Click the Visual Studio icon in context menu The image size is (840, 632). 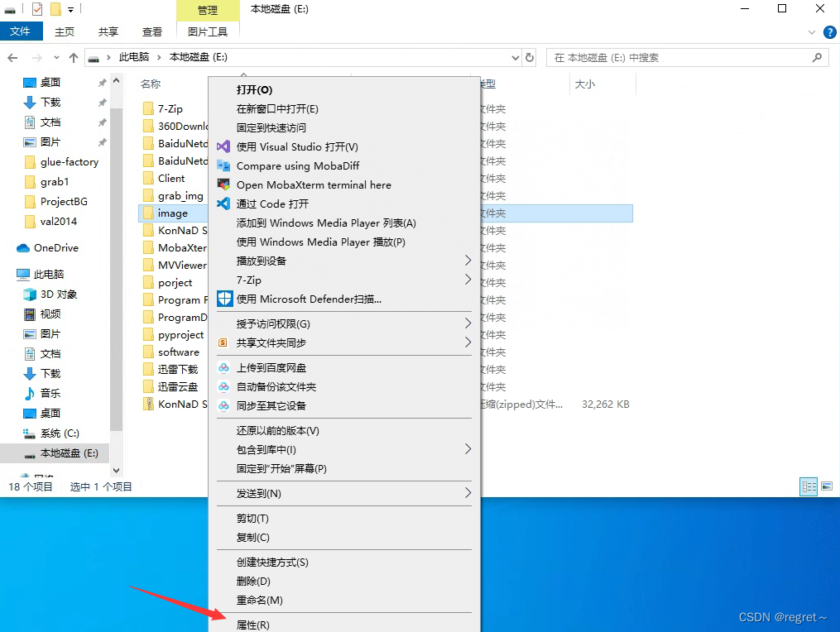click(223, 146)
